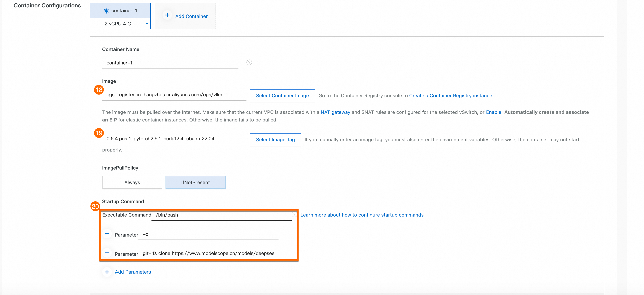Click the container-1 cube icon
The width and height of the screenshot is (644, 295).
pos(107,11)
